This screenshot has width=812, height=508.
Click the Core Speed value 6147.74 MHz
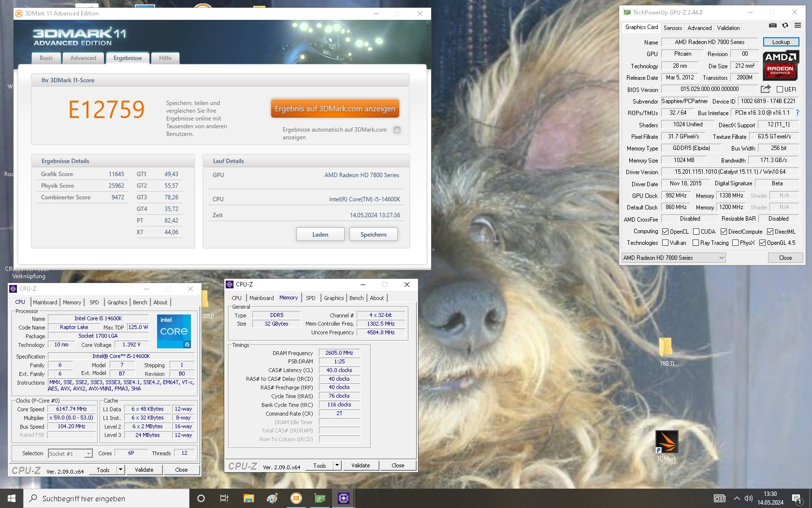[x=72, y=409]
